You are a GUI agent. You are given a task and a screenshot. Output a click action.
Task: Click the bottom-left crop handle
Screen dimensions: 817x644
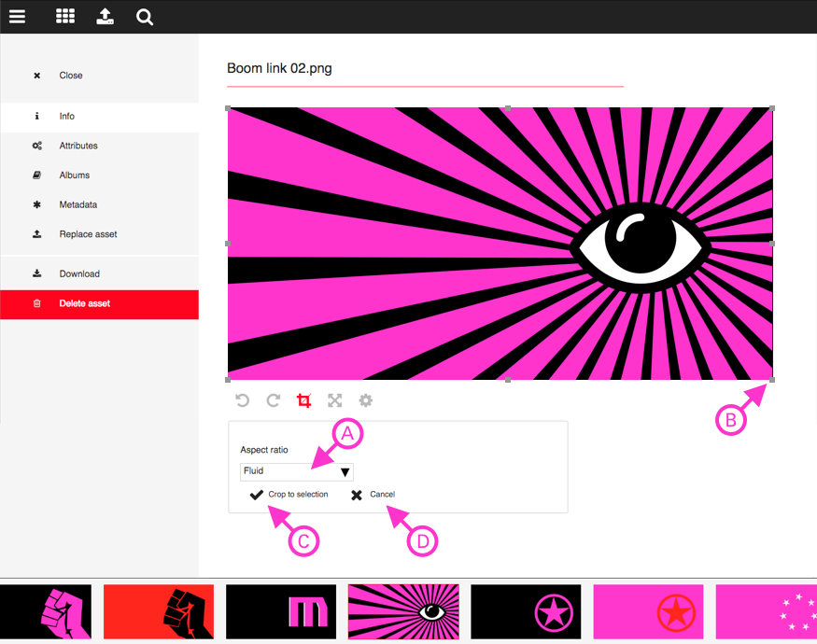tap(228, 380)
